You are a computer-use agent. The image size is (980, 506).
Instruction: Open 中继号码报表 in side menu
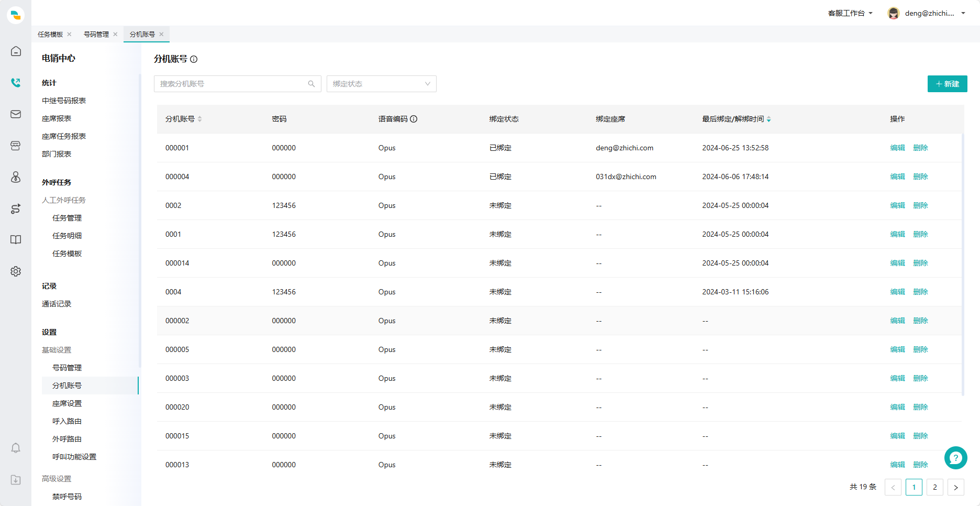(64, 101)
